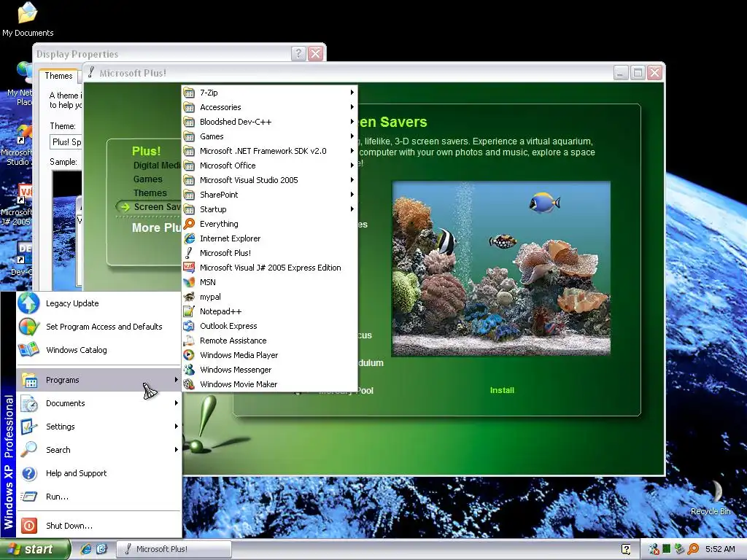Expand the Settings submenu arrow
Image resolution: width=747 pixels, height=560 pixels.
[x=177, y=426]
